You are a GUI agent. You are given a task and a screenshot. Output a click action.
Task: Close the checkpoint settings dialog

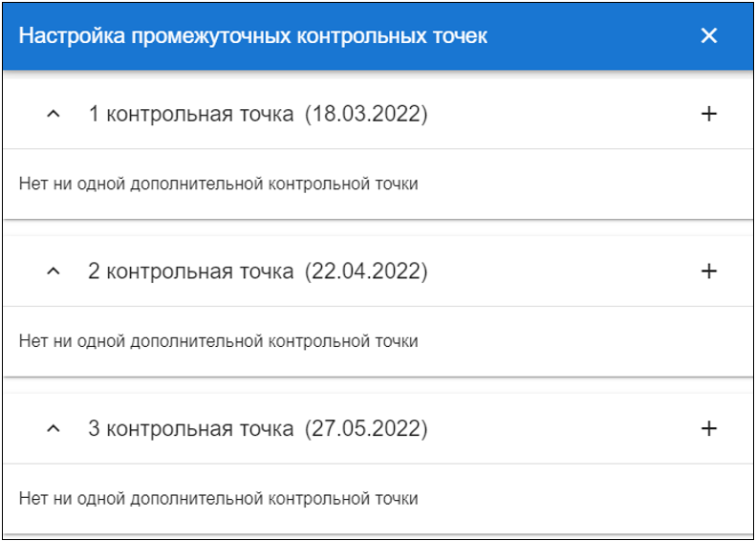708,36
